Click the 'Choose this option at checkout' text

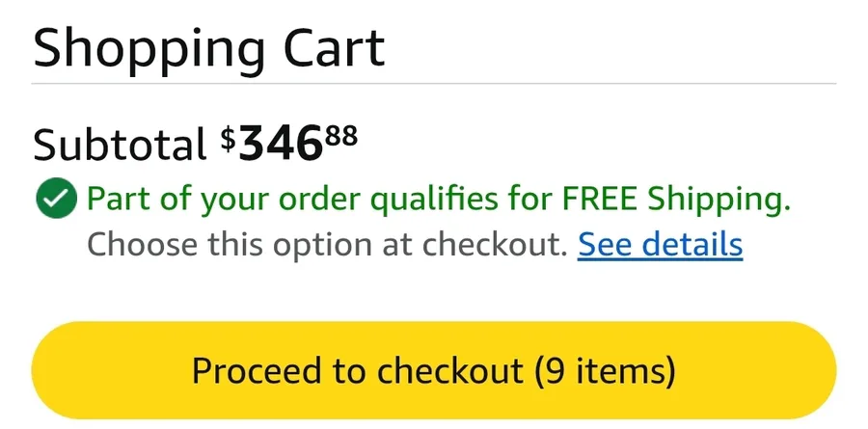coord(326,245)
